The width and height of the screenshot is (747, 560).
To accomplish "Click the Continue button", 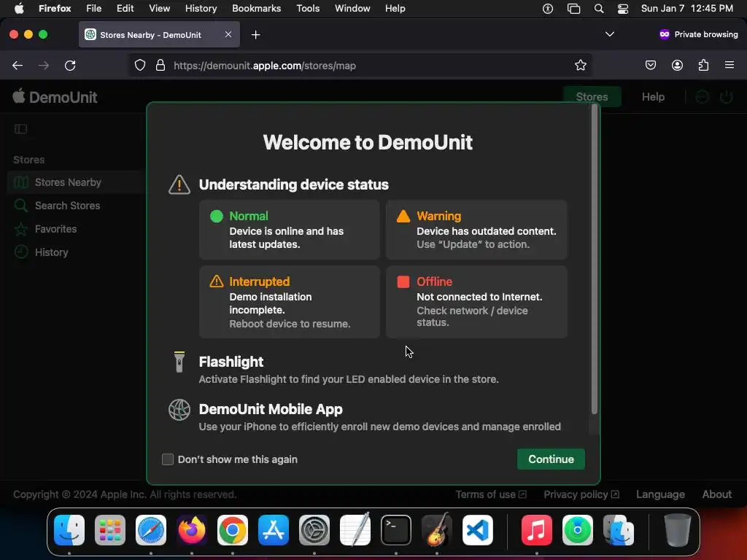I will 551,459.
